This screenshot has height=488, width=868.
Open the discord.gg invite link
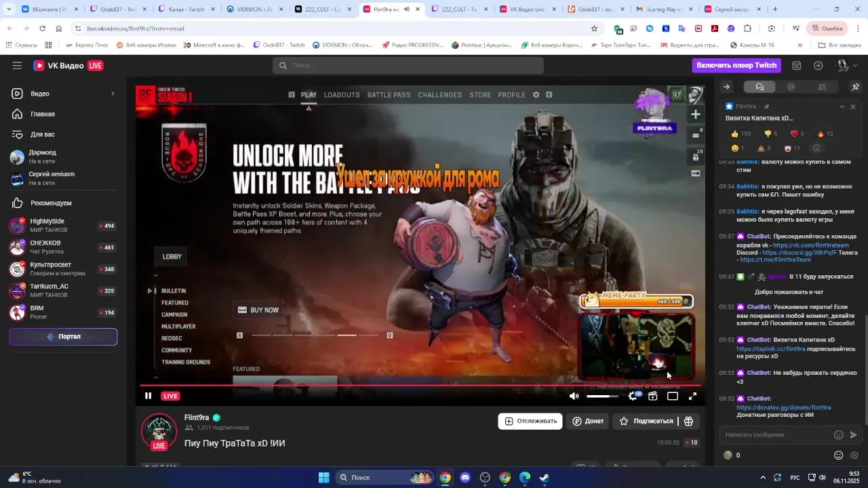799,253
